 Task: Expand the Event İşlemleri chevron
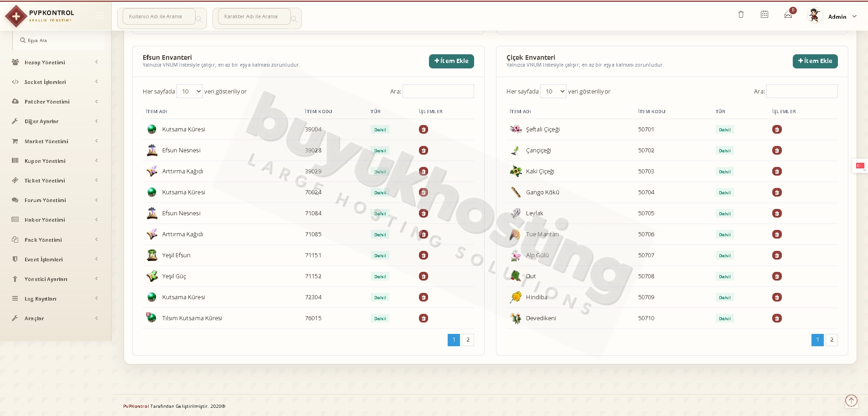point(97,259)
